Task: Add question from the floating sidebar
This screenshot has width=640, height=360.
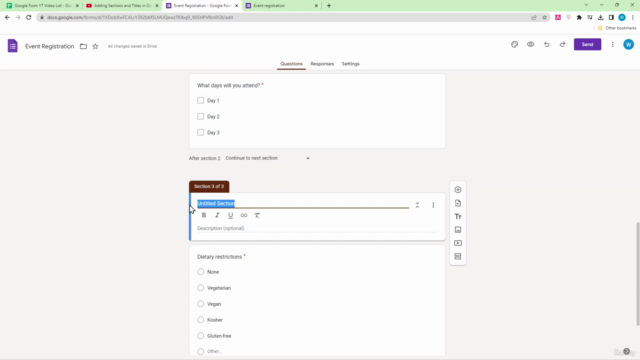Action: click(458, 190)
